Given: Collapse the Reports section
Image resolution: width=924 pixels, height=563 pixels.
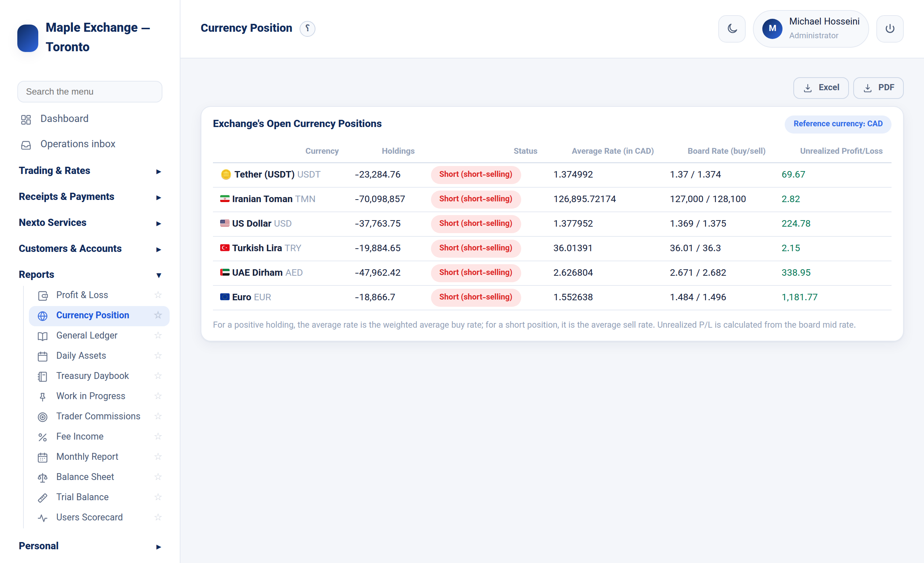Looking at the screenshot, I should (x=90, y=275).
